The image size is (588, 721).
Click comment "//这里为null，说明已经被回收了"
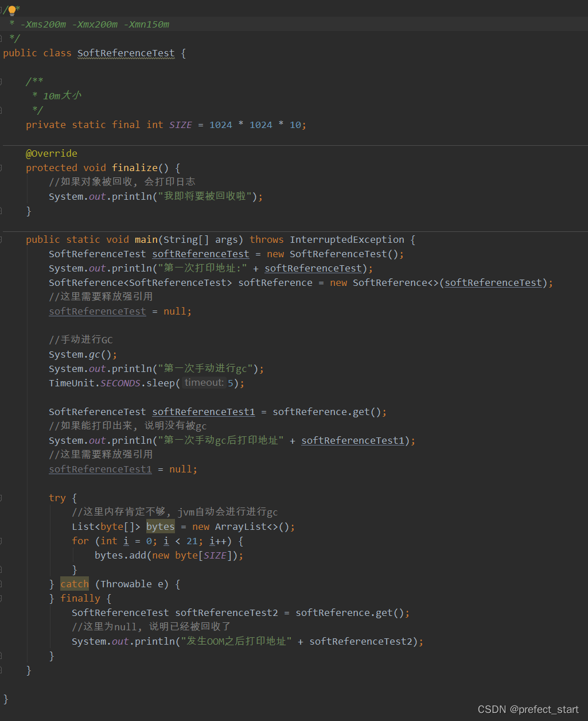click(151, 627)
